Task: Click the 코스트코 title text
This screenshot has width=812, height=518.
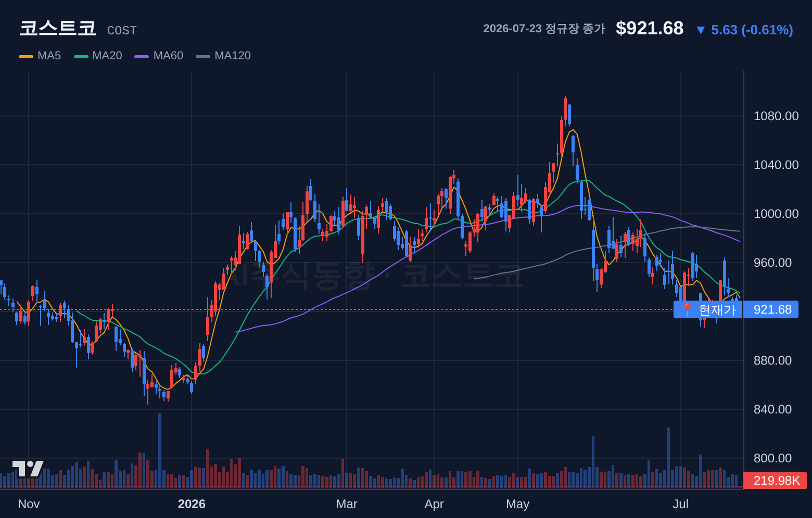Action: [x=58, y=28]
